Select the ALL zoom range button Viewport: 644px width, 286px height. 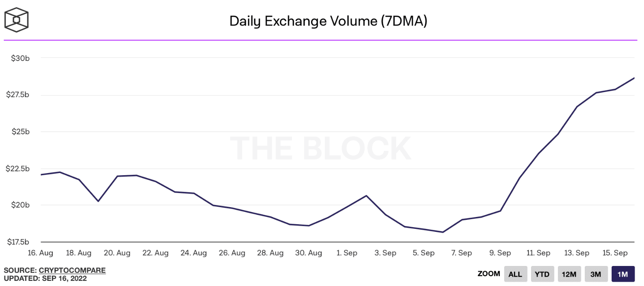tap(515, 274)
